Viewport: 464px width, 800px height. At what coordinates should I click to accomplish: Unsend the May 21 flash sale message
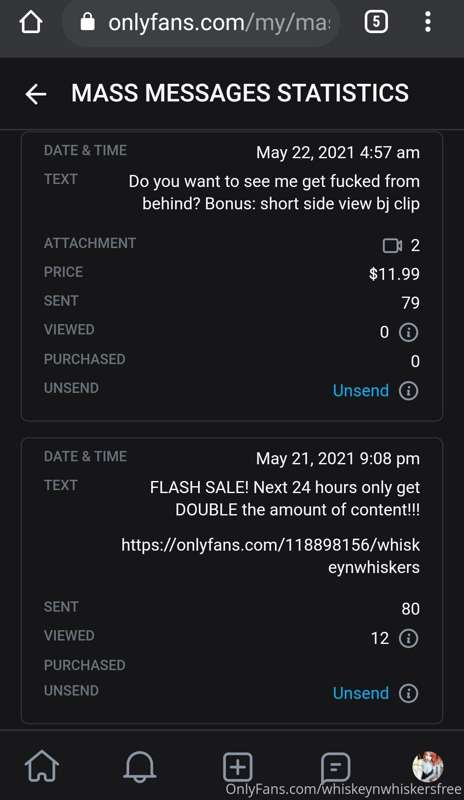360,693
